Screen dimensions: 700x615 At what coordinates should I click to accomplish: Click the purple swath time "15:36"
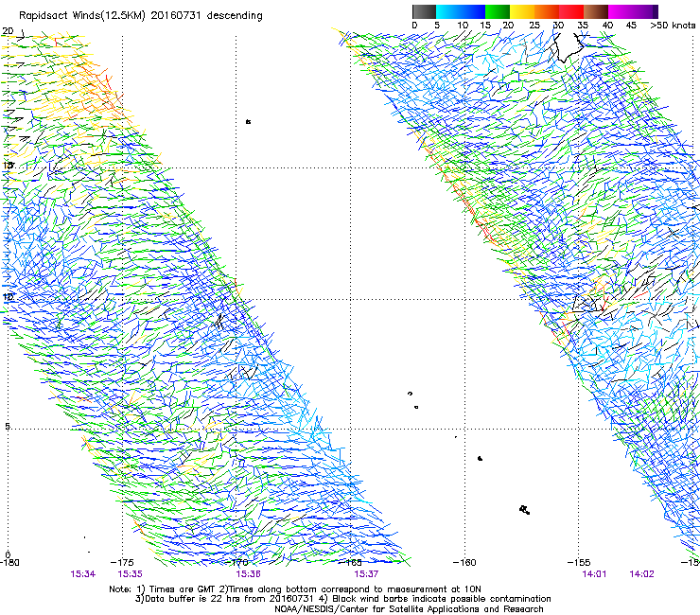[248, 574]
